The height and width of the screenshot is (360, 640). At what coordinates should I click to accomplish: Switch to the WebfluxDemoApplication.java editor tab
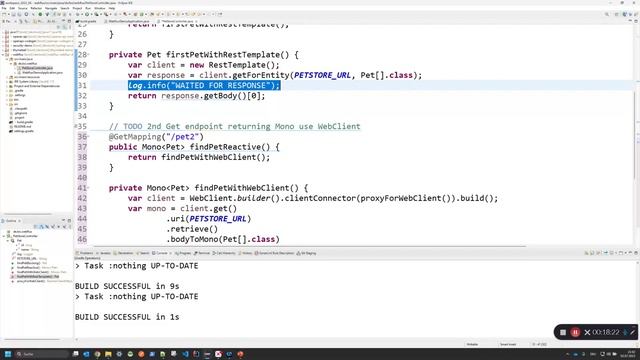coord(128,21)
